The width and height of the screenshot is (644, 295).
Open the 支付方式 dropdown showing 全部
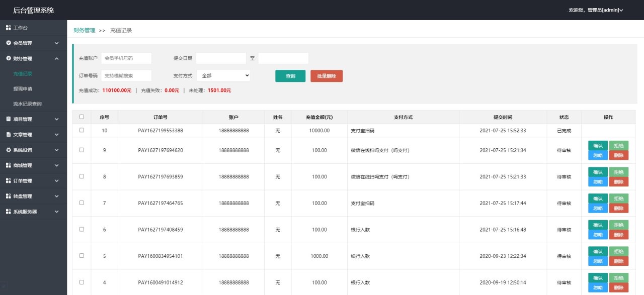point(223,75)
